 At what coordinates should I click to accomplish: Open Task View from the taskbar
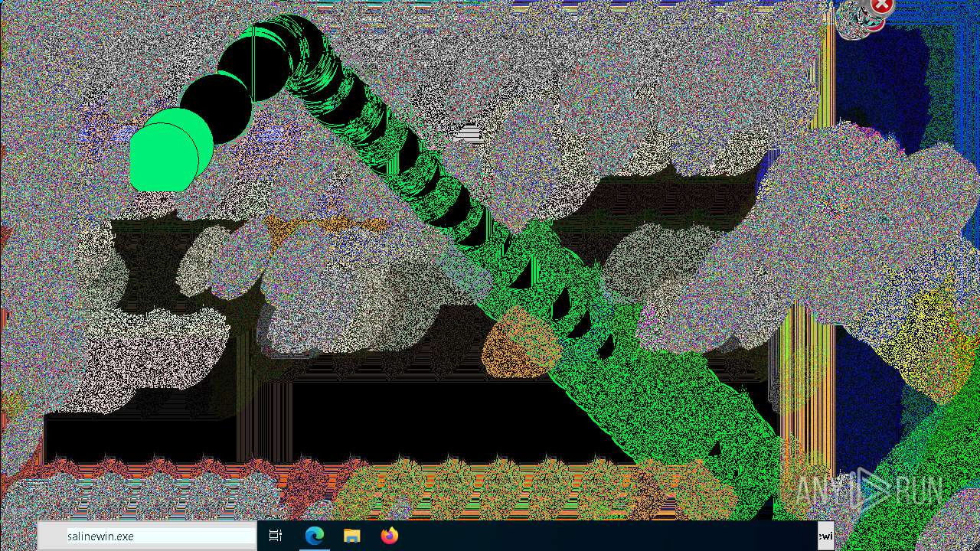pyautogui.click(x=276, y=536)
